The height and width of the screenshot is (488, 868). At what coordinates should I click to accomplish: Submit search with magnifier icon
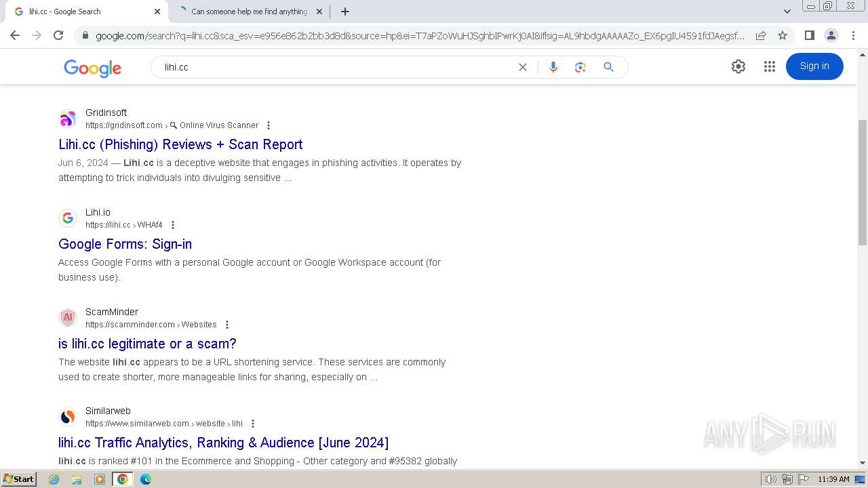pos(608,67)
